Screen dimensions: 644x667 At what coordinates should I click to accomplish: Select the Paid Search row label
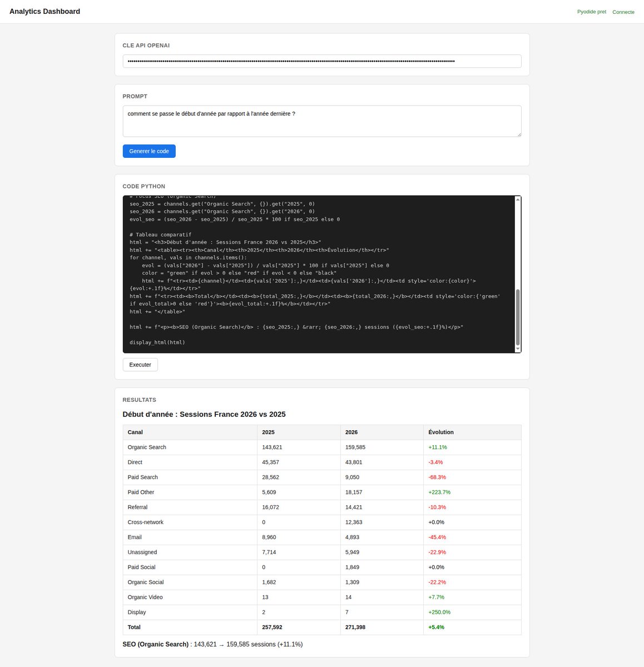[142, 477]
